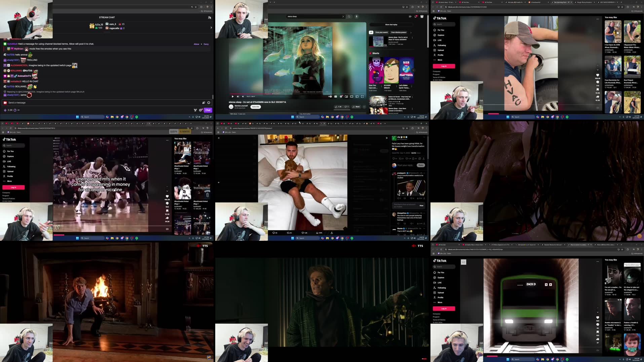Play the sienna sleep YouTube video
The height and width of the screenshot is (362, 644).
coord(232,97)
